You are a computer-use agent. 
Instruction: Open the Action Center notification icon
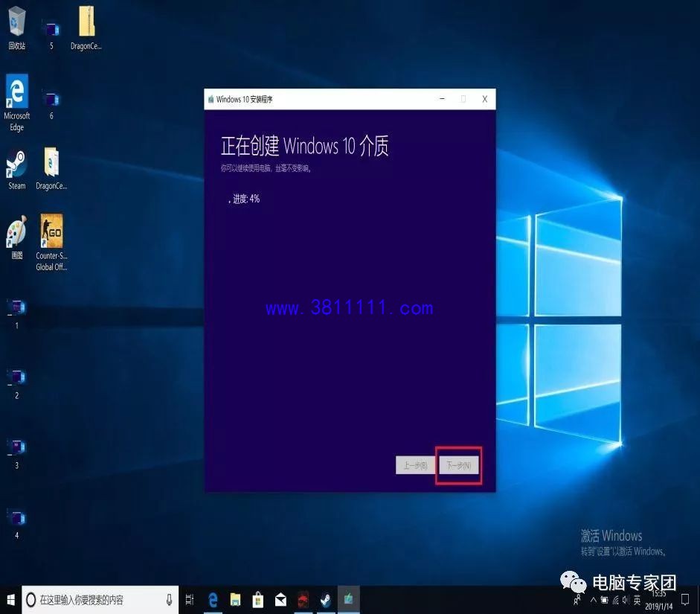click(x=685, y=600)
